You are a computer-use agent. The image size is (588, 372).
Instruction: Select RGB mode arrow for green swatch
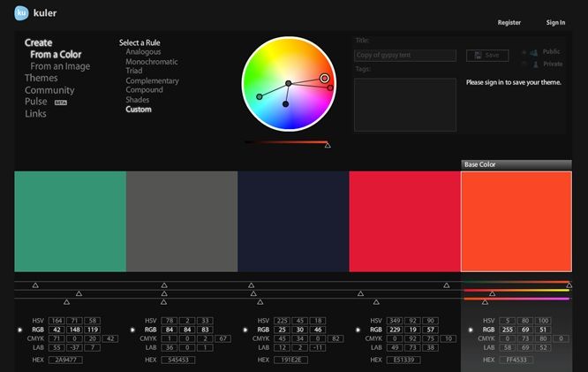point(20,330)
